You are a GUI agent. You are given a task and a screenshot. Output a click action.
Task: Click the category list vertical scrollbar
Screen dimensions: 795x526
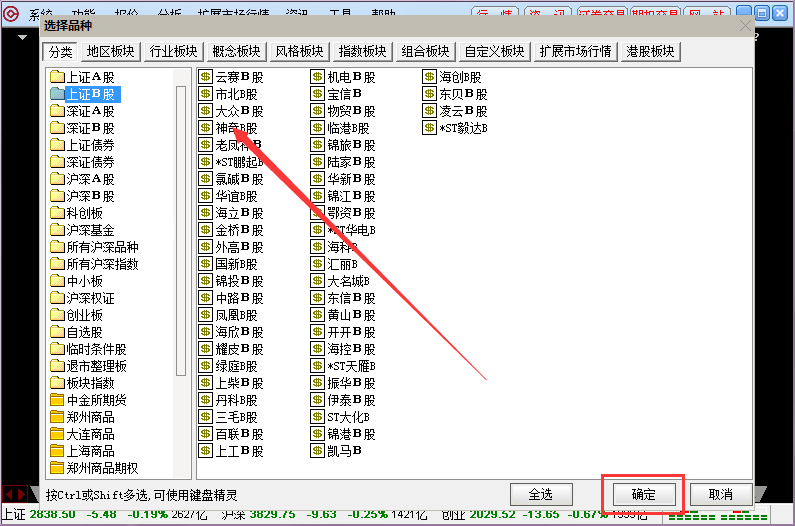tap(181, 231)
